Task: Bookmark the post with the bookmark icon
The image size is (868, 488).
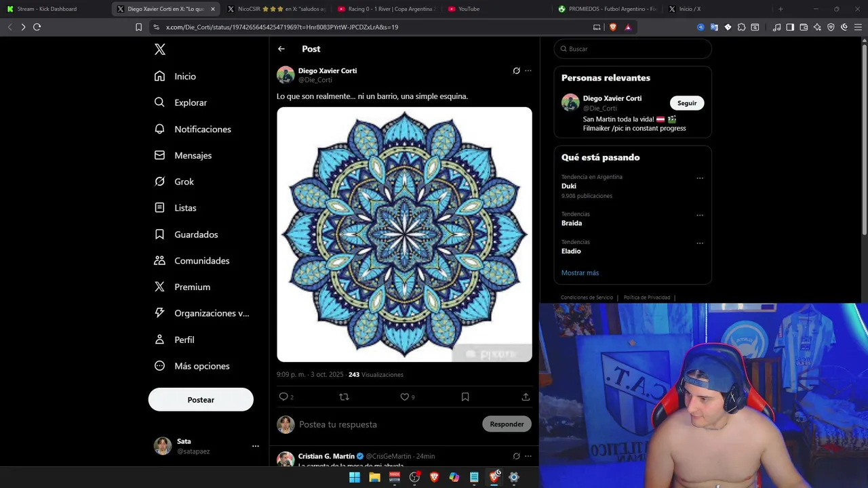Action: coord(465,397)
